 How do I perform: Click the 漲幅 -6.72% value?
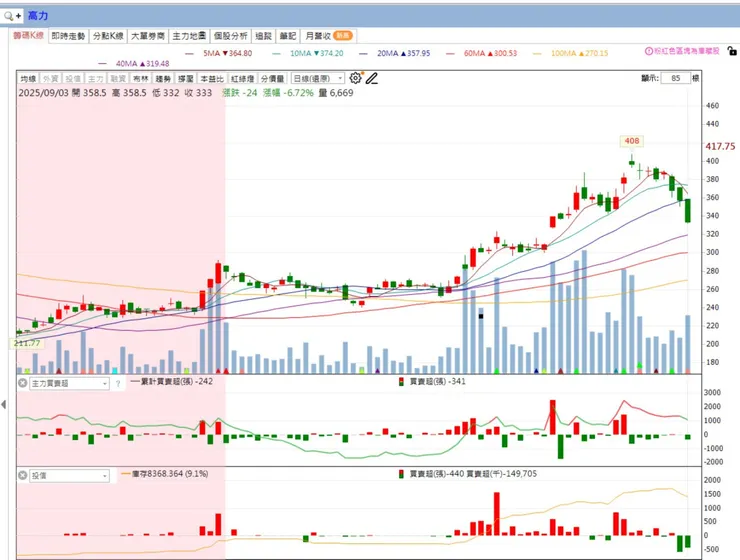coord(288,93)
